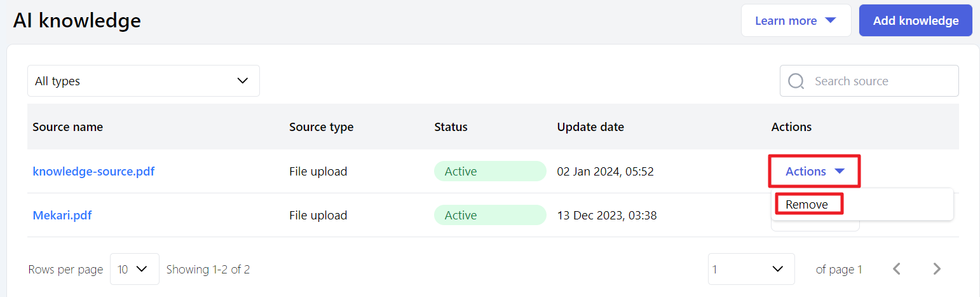980x297 pixels.
Task: Click the Source type column header
Action: 321,127
